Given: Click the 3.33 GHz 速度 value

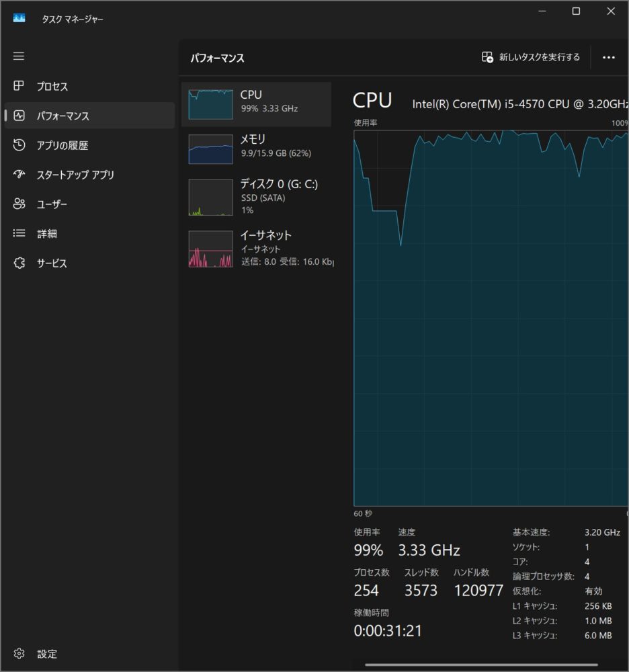Looking at the screenshot, I should 429,550.
